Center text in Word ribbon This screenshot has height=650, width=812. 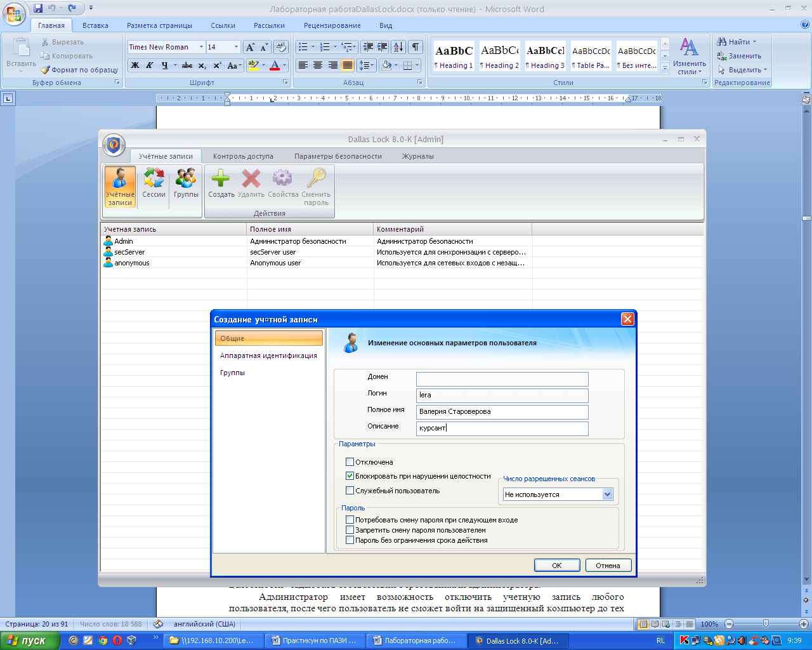(x=318, y=65)
